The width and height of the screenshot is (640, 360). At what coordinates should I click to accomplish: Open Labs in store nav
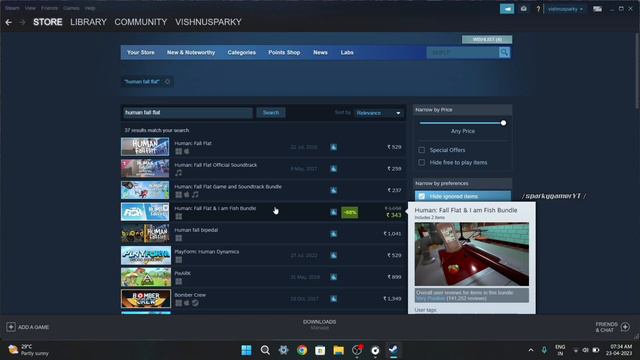[347, 52]
